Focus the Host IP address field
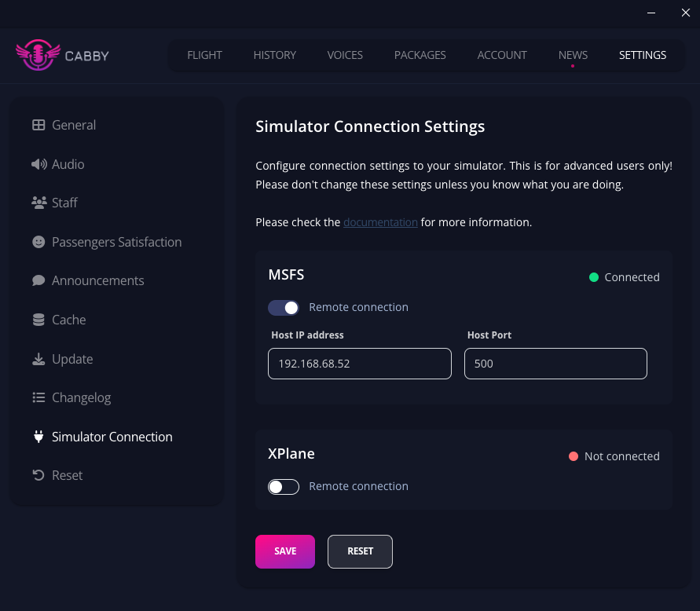700x611 pixels. pyautogui.click(x=359, y=364)
